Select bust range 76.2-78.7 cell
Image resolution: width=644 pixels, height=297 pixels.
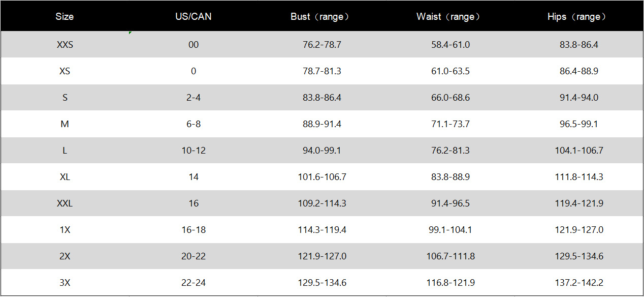tap(321, 45)
